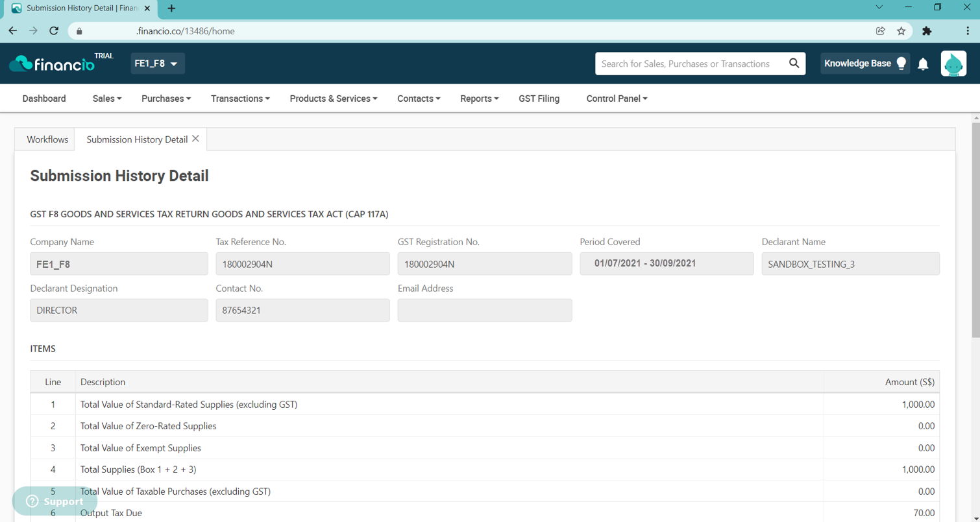The height and width of the screenshot is (522, 980).
Task: Open the Dashboard page
Action: pyautogui.click(x=44, y=99)
